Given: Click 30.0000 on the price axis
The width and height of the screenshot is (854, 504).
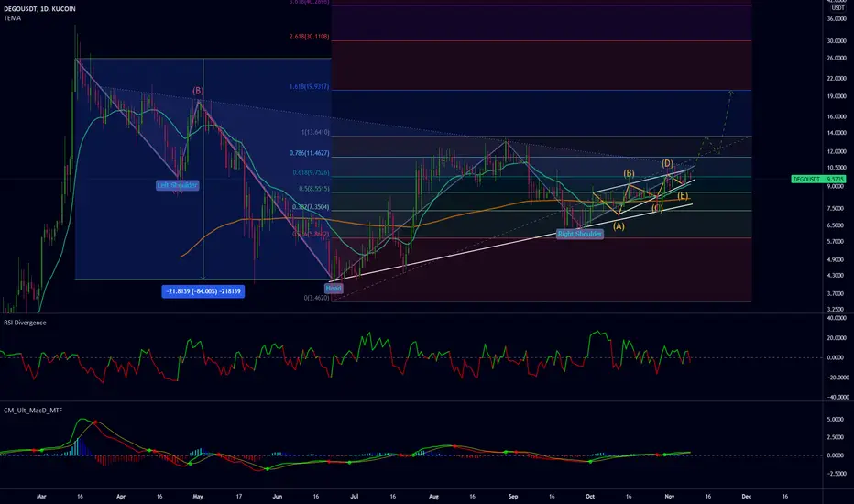Looking at the screenshot, I should tap(837, 41).
